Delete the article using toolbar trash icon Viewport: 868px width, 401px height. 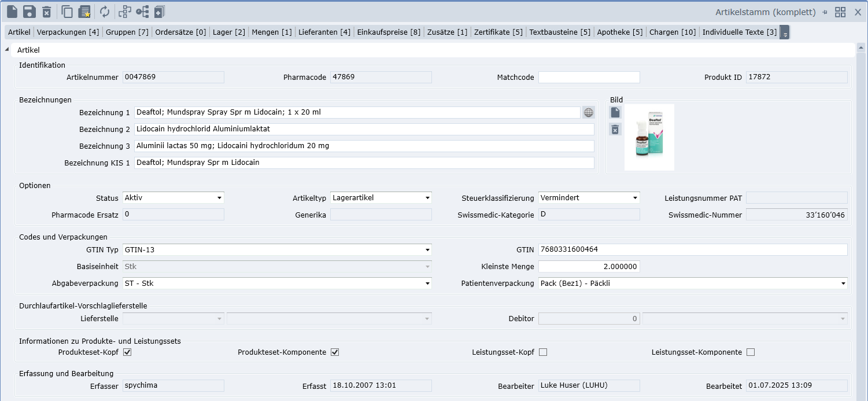[46, 12]
